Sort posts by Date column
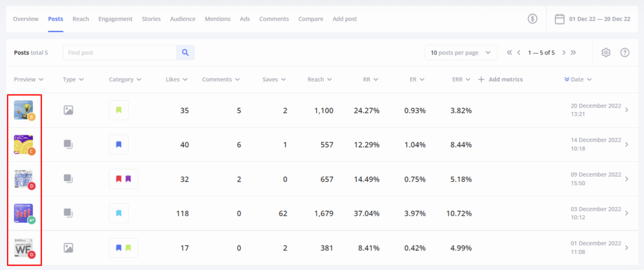644x270 pixels. (x=580, y=79)
